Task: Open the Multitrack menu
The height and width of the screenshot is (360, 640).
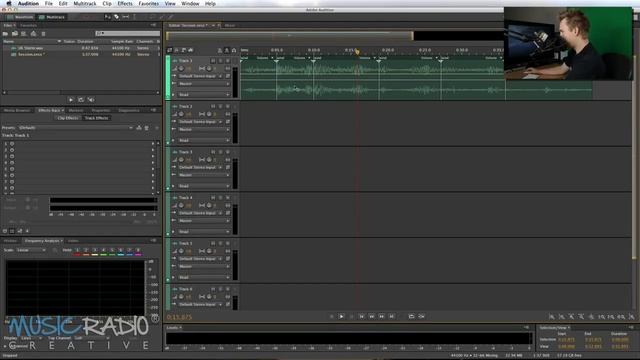Action: coord(85,4)
